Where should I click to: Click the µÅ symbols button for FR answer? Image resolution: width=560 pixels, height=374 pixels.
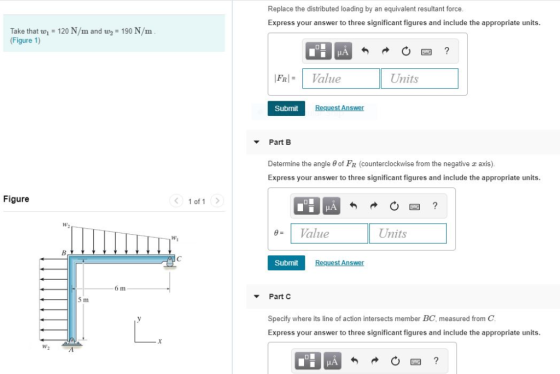[343, 51]
